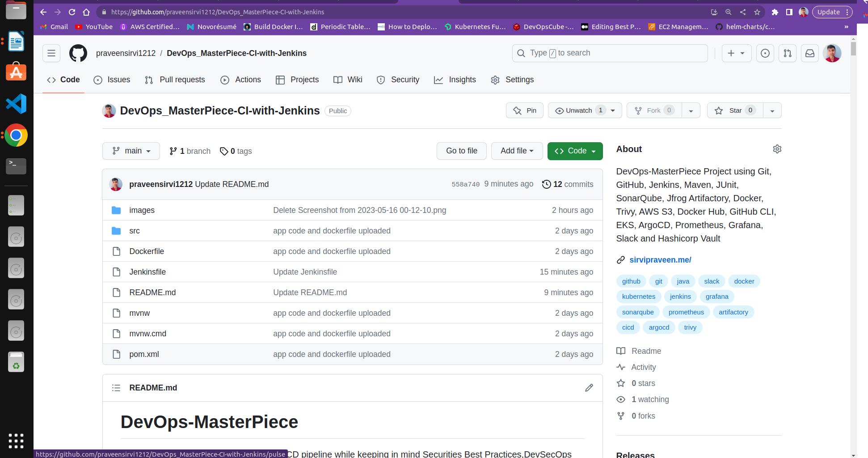Open the Issues inbox icon in header

765,53
